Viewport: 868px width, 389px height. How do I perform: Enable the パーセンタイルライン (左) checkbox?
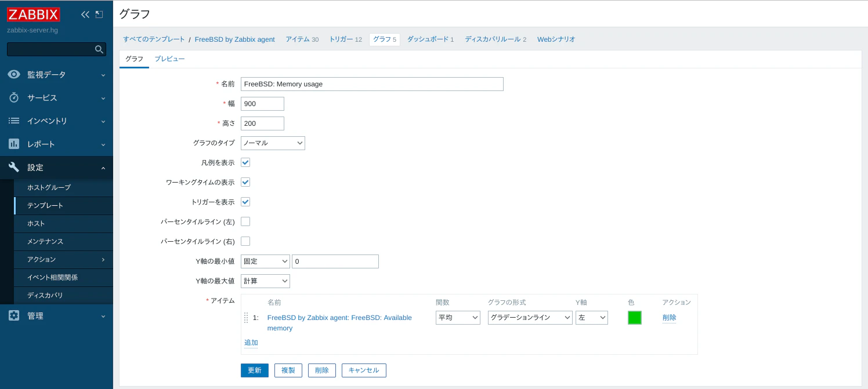pos(245,221)
